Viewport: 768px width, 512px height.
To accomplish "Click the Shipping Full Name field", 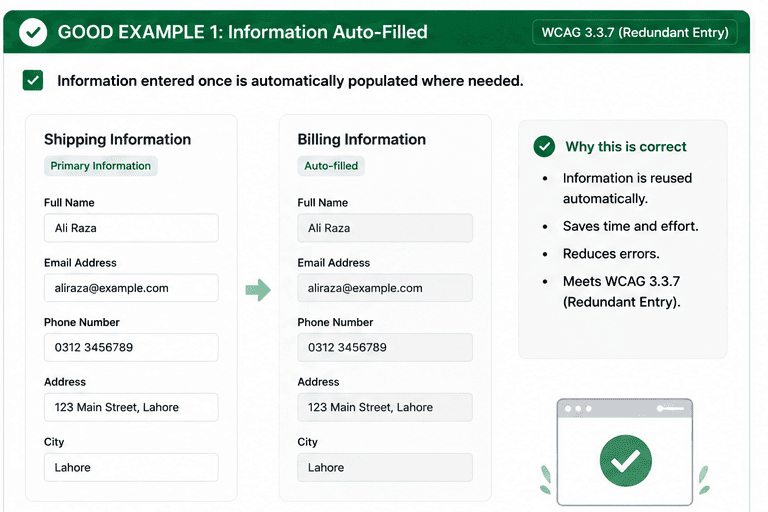I will click(131, 228).
